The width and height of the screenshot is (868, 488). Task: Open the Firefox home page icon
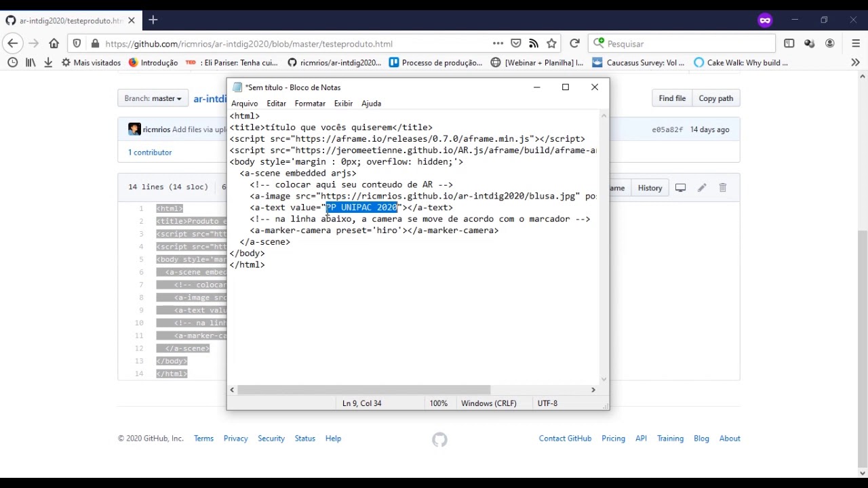tap(54, 43)
